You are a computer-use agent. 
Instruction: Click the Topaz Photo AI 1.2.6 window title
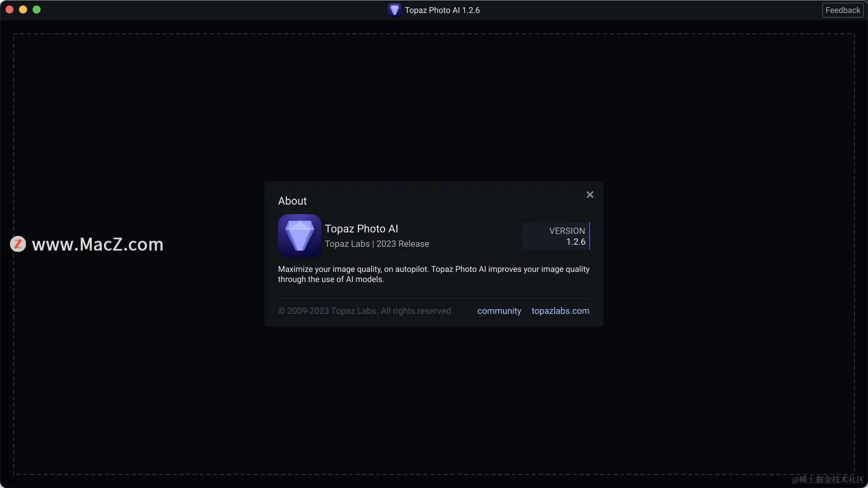(442, 10)
